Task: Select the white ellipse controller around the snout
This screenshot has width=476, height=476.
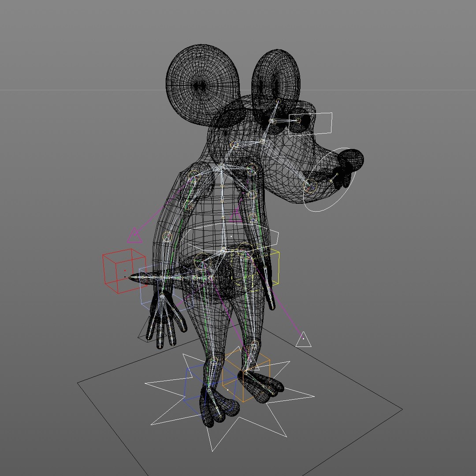Action: tap(329, 180)
